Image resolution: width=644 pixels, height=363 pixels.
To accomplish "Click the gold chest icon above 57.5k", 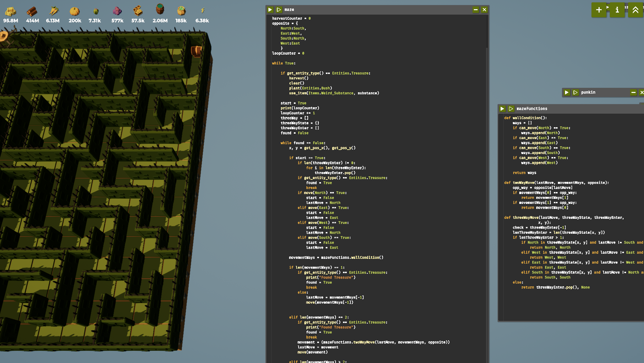I will (x=138, y=11).
